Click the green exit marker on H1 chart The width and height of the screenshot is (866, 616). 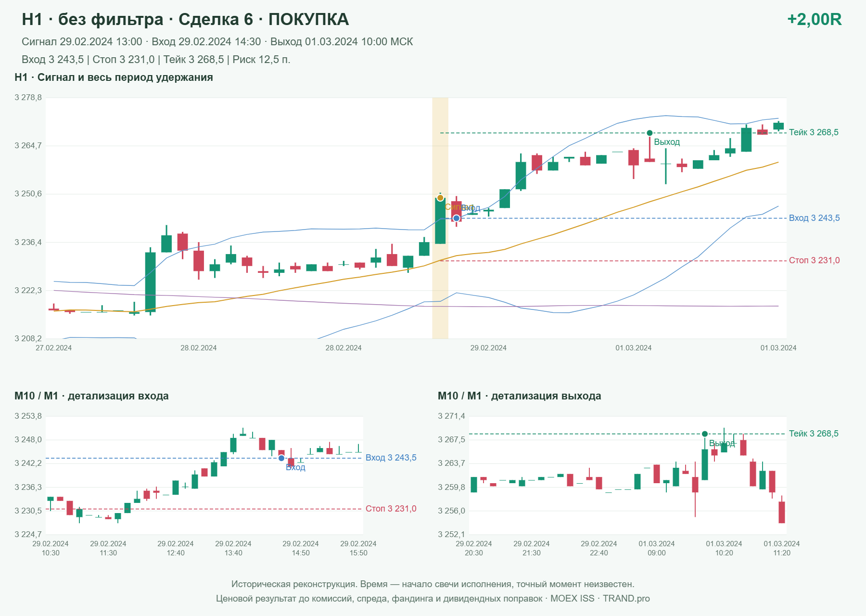[x=649, y=133]
